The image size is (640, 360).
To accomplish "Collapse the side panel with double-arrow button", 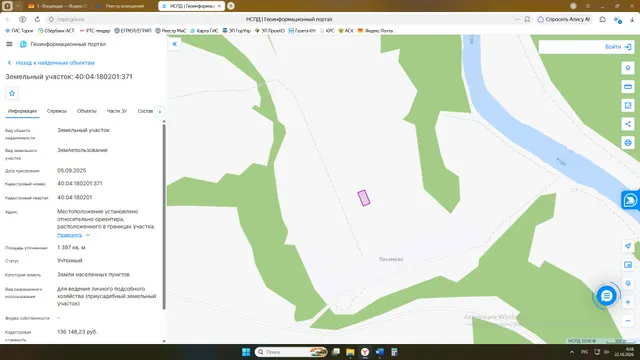I will coord(174,44).
